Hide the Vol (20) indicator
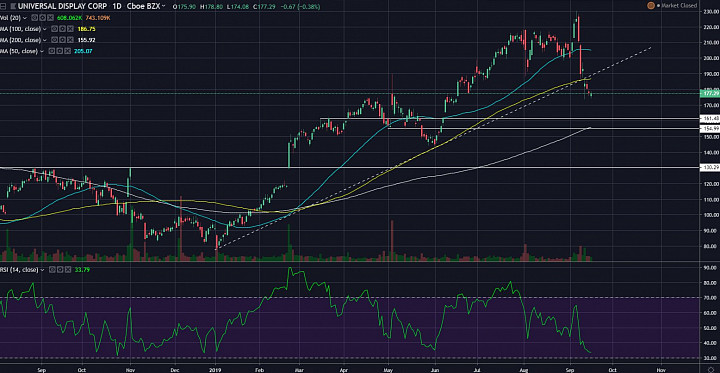This screenshot has height=373, width=720. [x=34, y=18]
